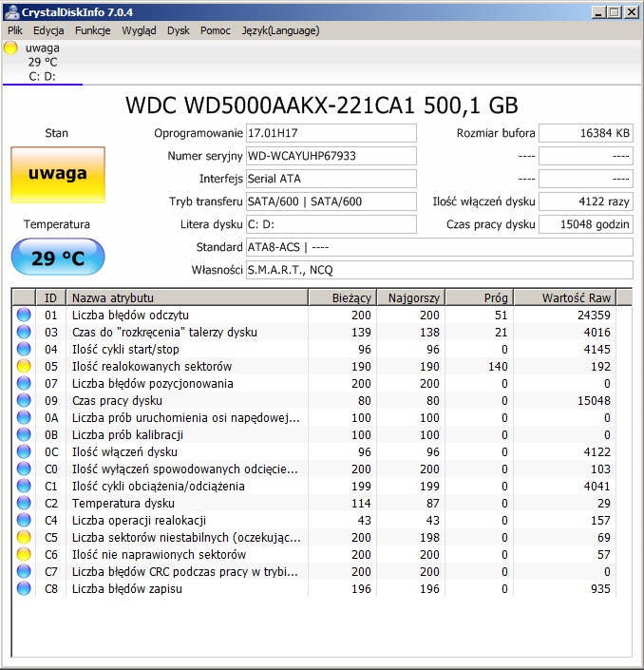Click the Interfejs field Serial ATA
Image resolution: width=644 pixels, height=670 pixels.
(x=331, y=179)
